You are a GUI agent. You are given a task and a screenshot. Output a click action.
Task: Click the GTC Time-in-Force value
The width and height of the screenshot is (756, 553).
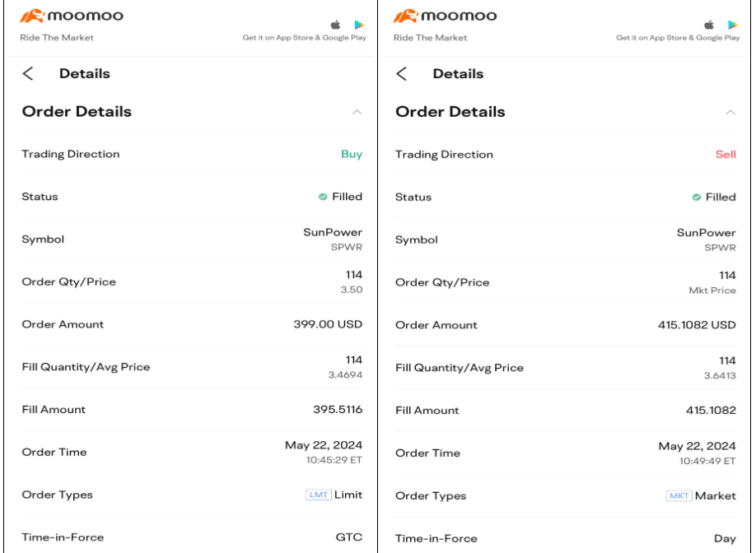(349, 537)
